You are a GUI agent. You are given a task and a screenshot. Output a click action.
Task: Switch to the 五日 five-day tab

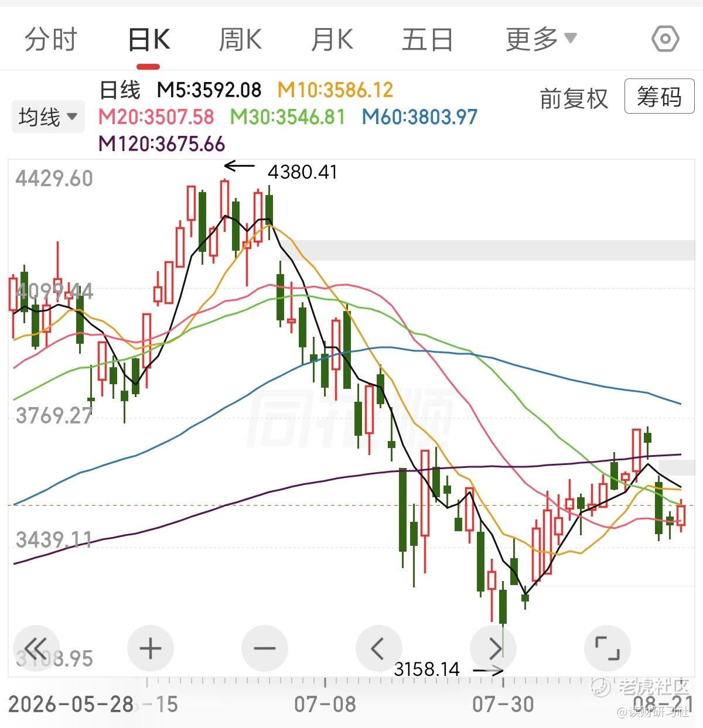428,39
